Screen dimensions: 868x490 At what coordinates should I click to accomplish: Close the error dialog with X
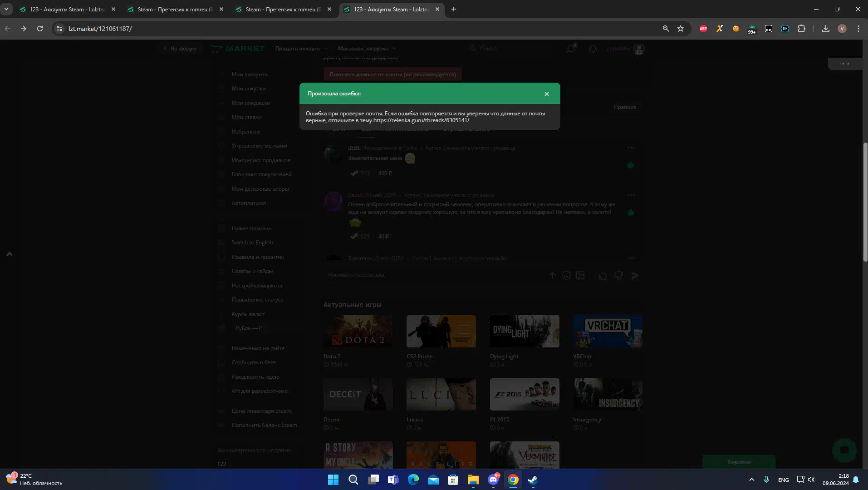tap(546, 94)
